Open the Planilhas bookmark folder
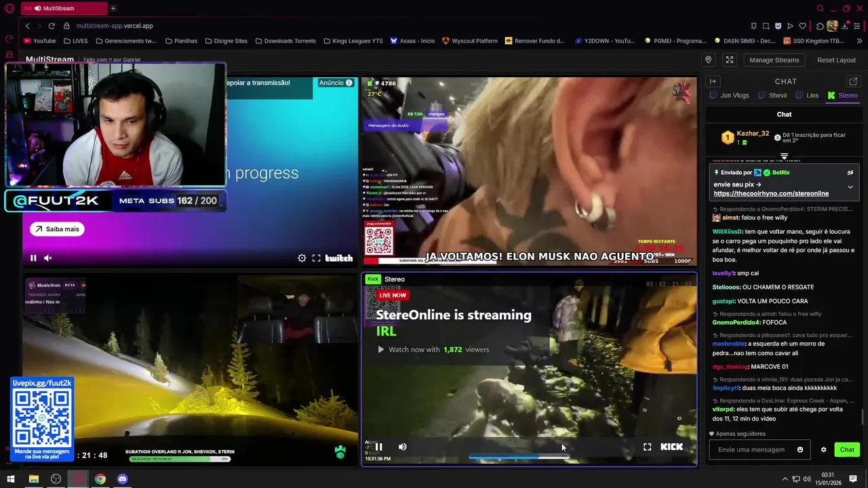 [x=181, y=41]
